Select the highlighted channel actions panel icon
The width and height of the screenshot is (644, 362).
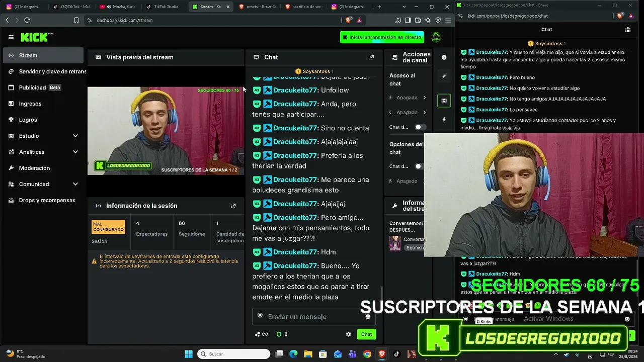[444, 101]
